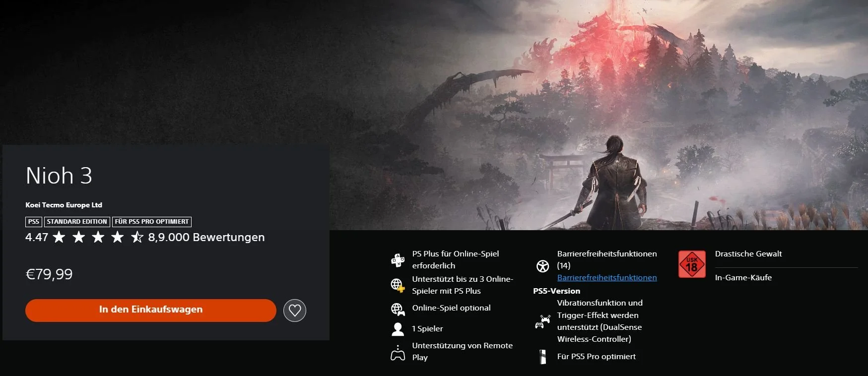Click the 8,9.000 Bewertungen text

coord(206,237)
